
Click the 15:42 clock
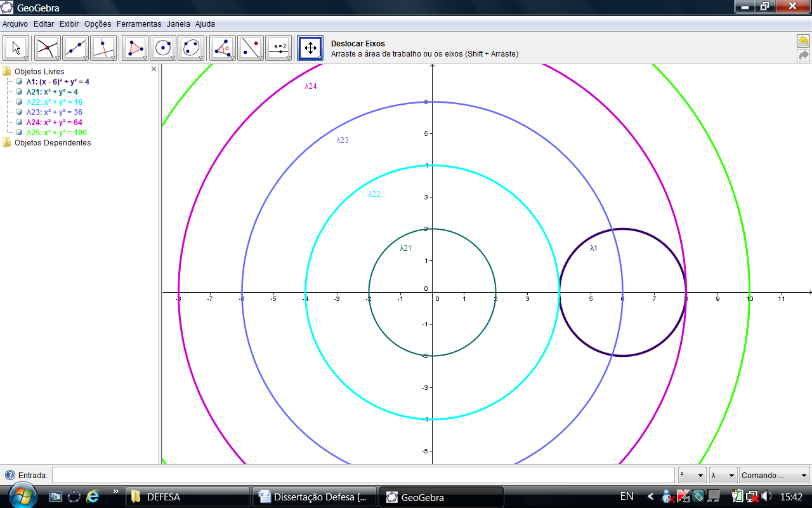[x=791, y=497]
